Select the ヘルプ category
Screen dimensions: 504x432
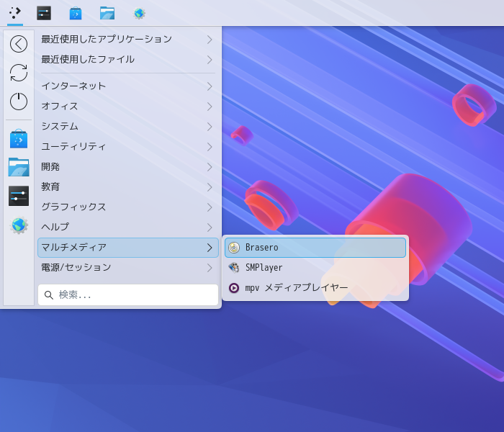pos(128,228)
